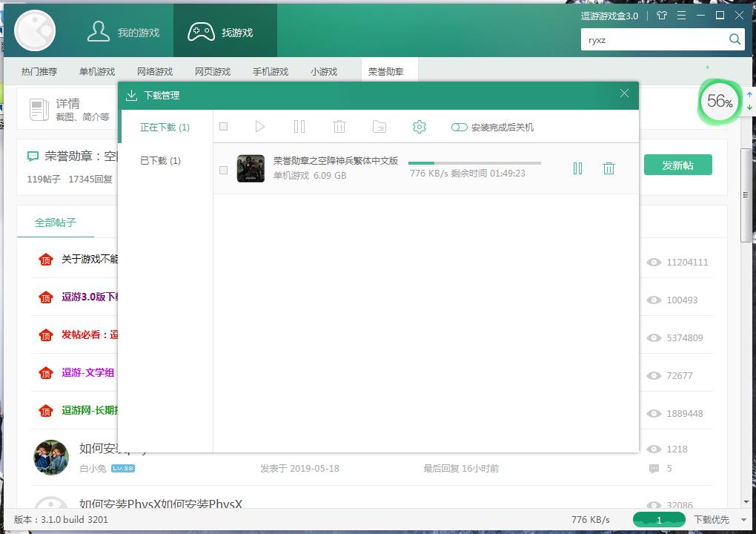Tick the checkbox for 荣誉勋章之空降神兵 download

tap(223, 170)
